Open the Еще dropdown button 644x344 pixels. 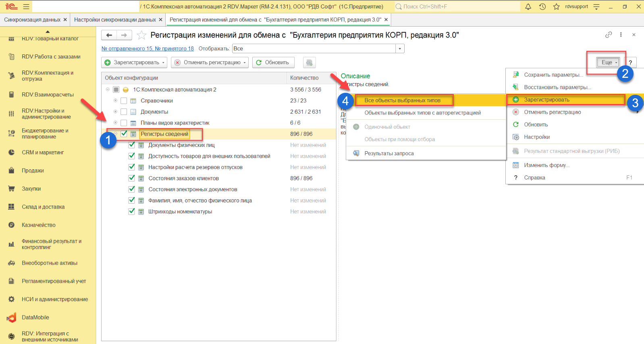[609, 62]
